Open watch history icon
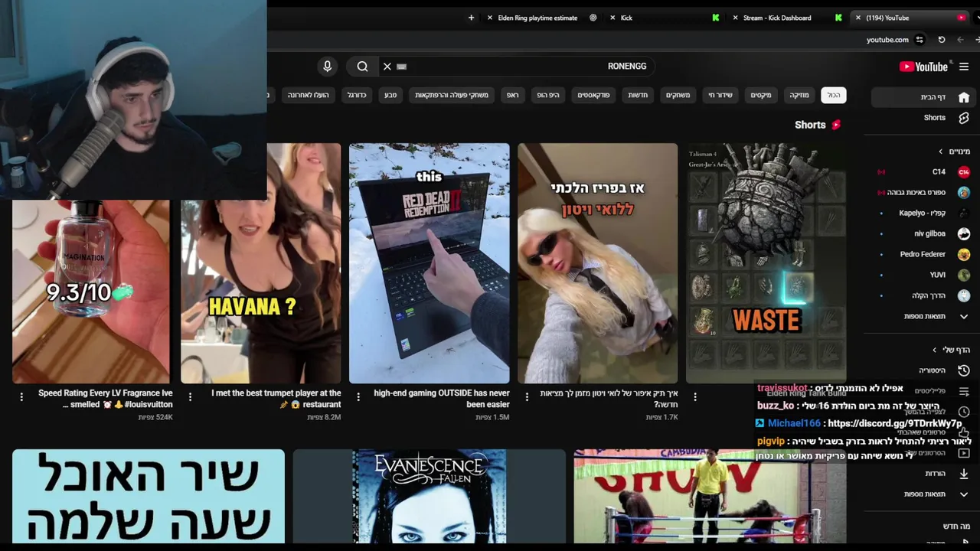This screenshot has width=980, height=551. pos(964,370)
